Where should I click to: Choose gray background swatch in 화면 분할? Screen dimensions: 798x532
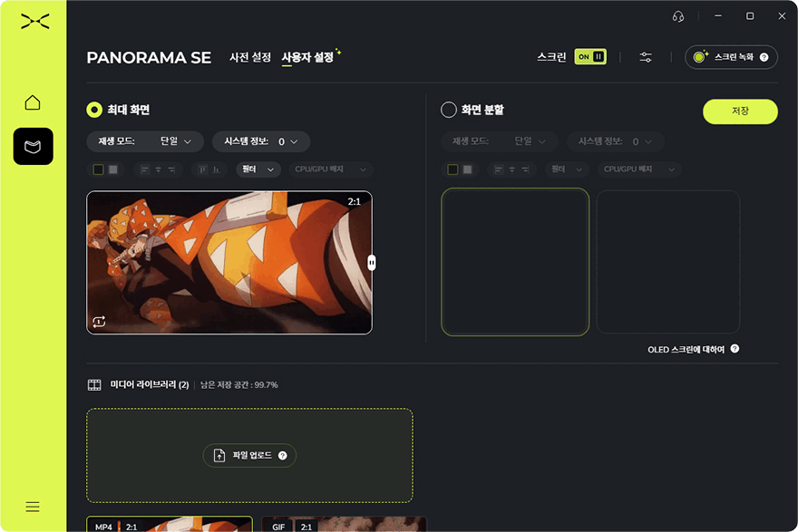point(467,169)
